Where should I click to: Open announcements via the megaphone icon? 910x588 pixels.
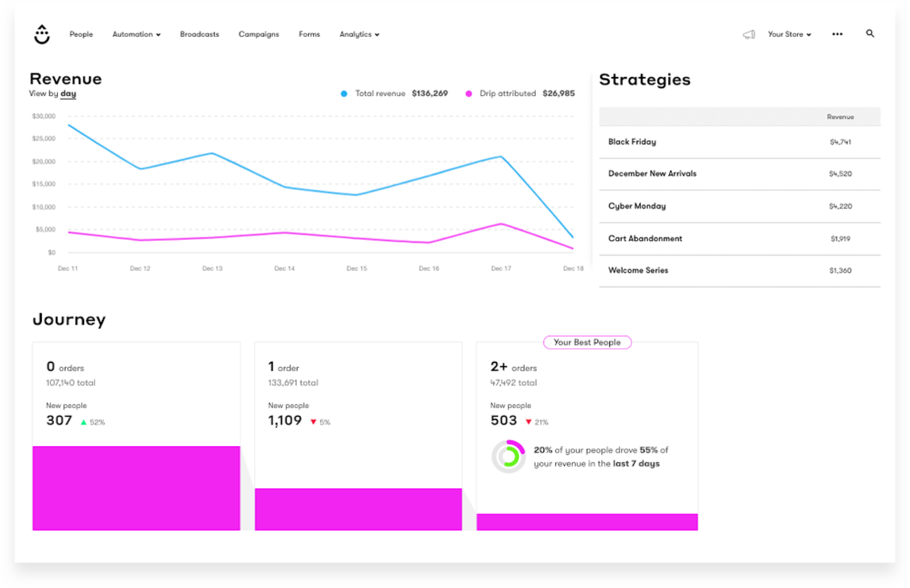click(x=749, y=34)
